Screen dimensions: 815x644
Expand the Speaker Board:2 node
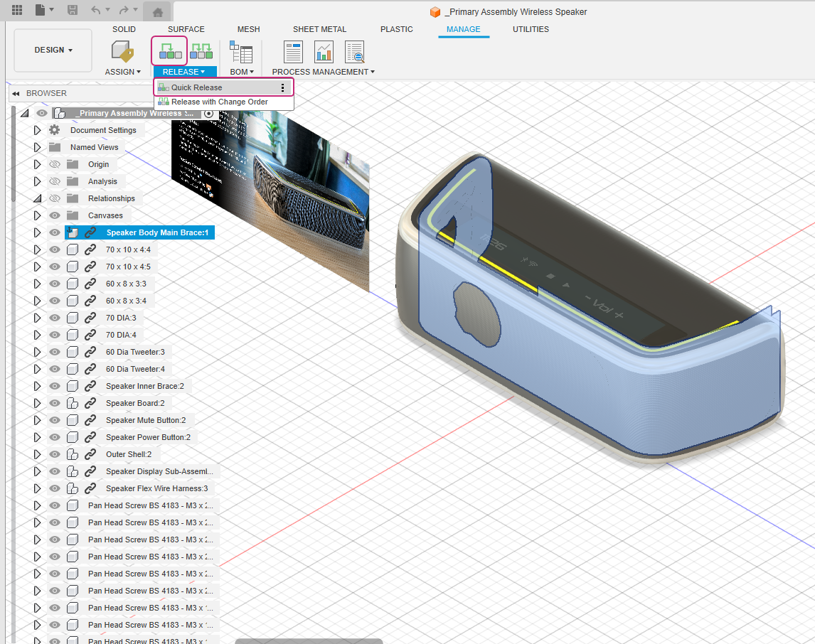(37, 404)
